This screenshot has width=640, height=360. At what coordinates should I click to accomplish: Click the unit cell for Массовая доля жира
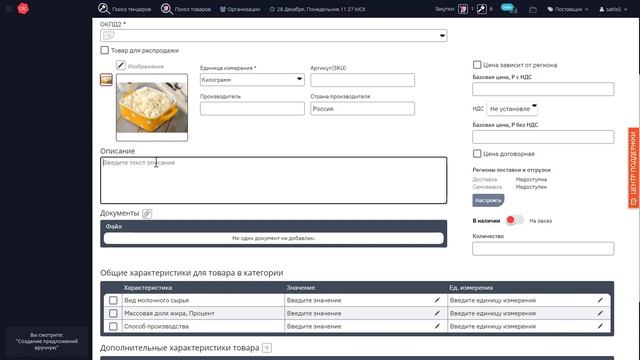click(529, 313)
